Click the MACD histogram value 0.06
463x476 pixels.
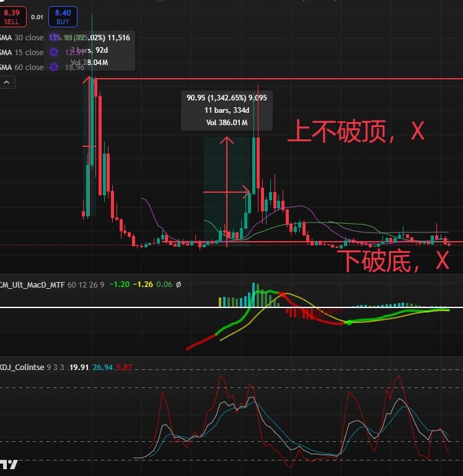click(x=164, y=284)
